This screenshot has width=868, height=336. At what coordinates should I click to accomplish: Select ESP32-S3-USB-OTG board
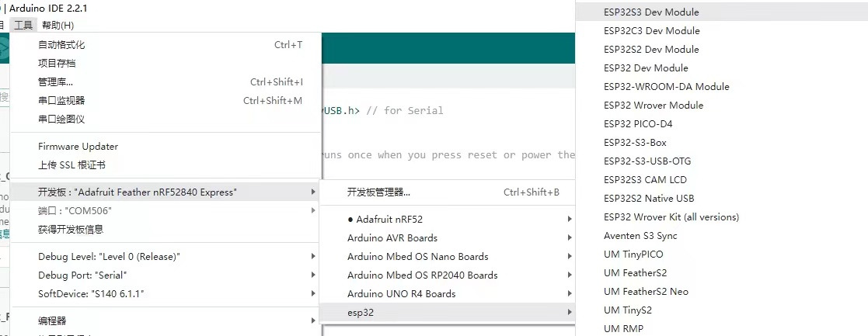coord(722,161)
